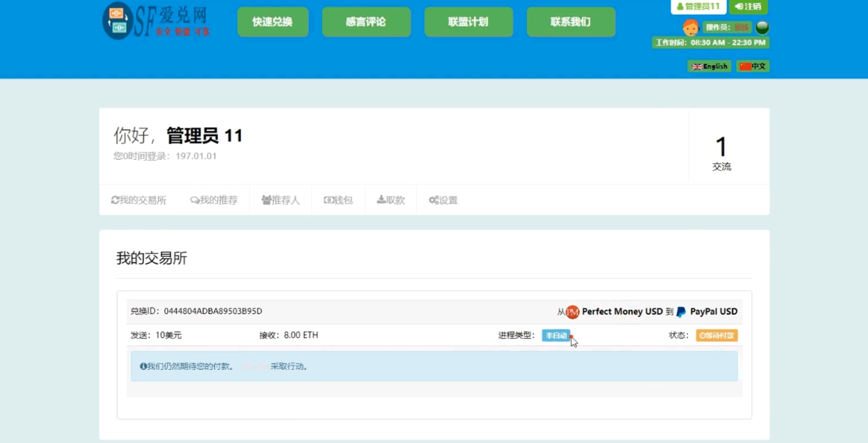Switch language to 中文 via China flag
The height and width of the screenshot is (443, 868).
click(x=753, y=66)
